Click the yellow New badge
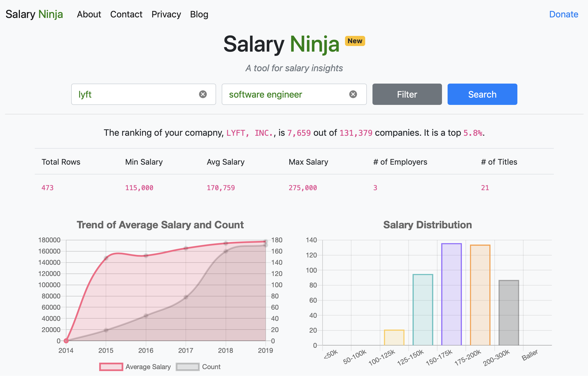Viewport: 588px width, 382px height. [355, 41]
